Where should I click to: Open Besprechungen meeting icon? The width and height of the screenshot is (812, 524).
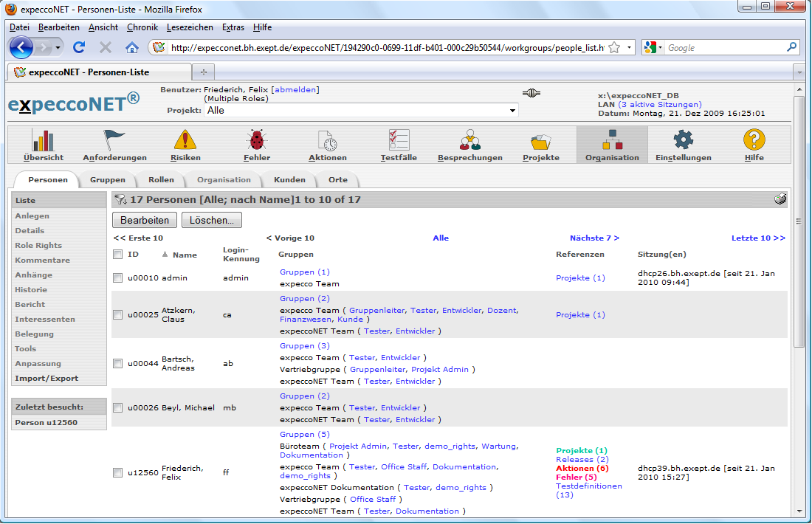coord(469,140)
